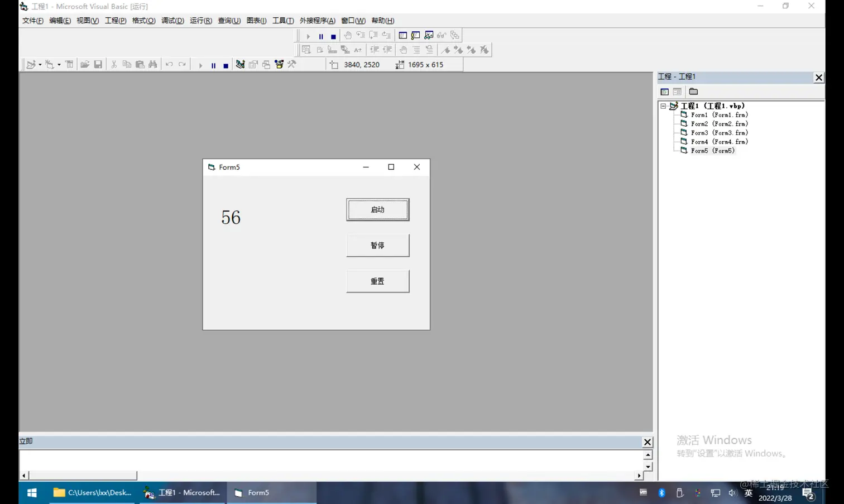Image resolution: width=844 pixels, height=504 pixels.
Task: Open the Locals window icon in debug toolbar
Action: coord(403,35)
